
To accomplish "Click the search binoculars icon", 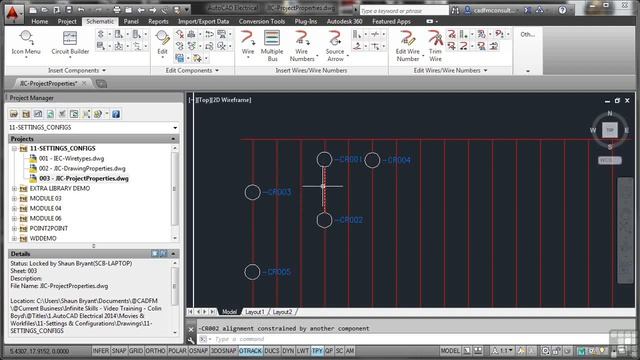I will pyautogui.click(x=455, y=10).
